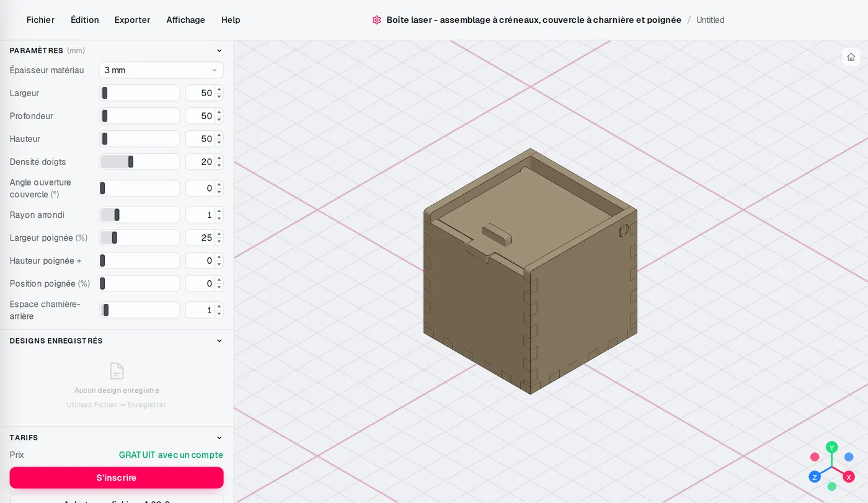Click the red X axis ball on the gizmo

pos(849,477)
